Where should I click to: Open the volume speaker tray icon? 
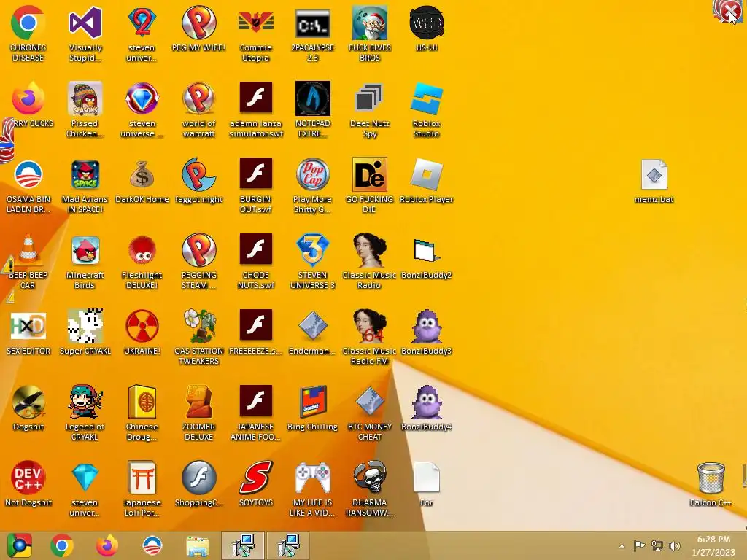point(674,546)
